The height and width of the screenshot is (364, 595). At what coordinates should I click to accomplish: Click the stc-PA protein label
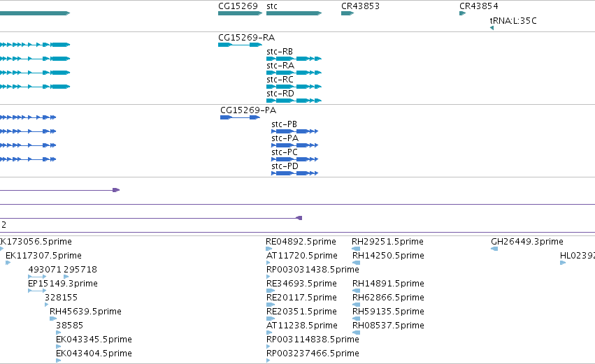285,138
